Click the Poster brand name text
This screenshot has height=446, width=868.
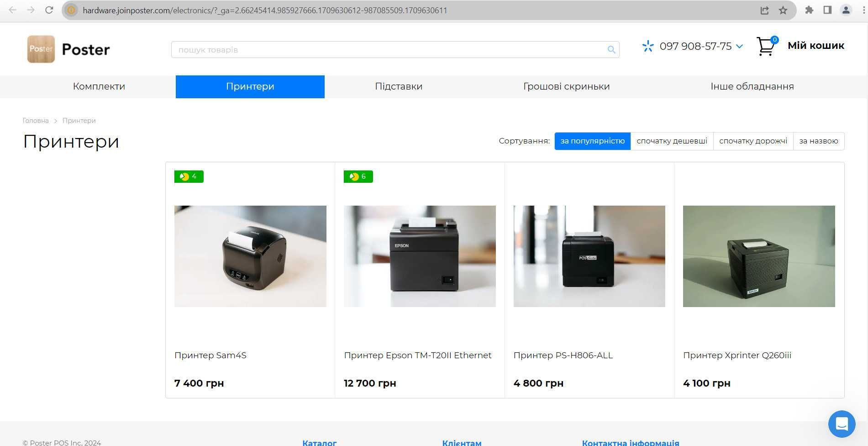click(x=86, y=49)
